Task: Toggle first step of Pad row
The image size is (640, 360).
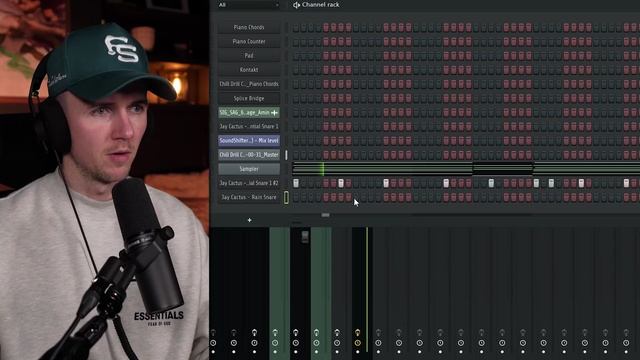Action: (x=296, y=56)
